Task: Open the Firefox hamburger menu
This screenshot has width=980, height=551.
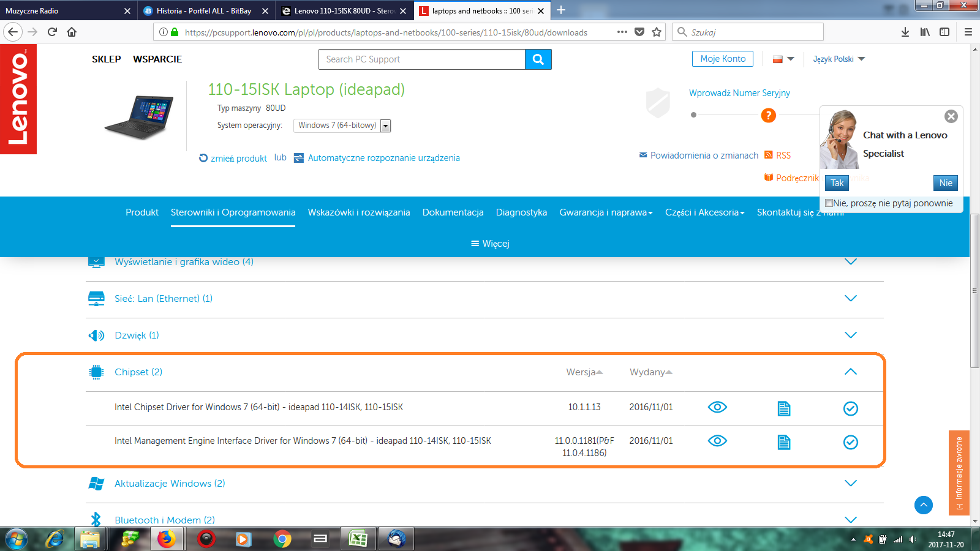Action: [x=968, y=32]
